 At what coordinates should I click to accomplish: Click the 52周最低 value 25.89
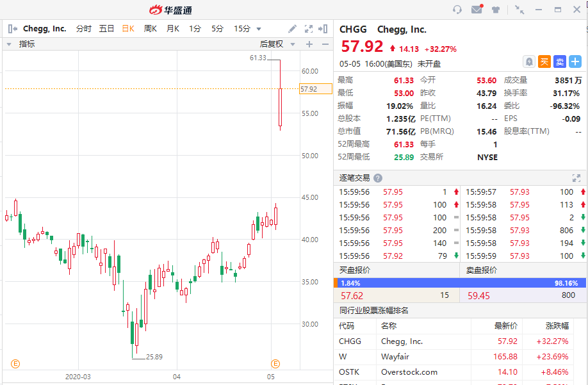tap(404, 157)
